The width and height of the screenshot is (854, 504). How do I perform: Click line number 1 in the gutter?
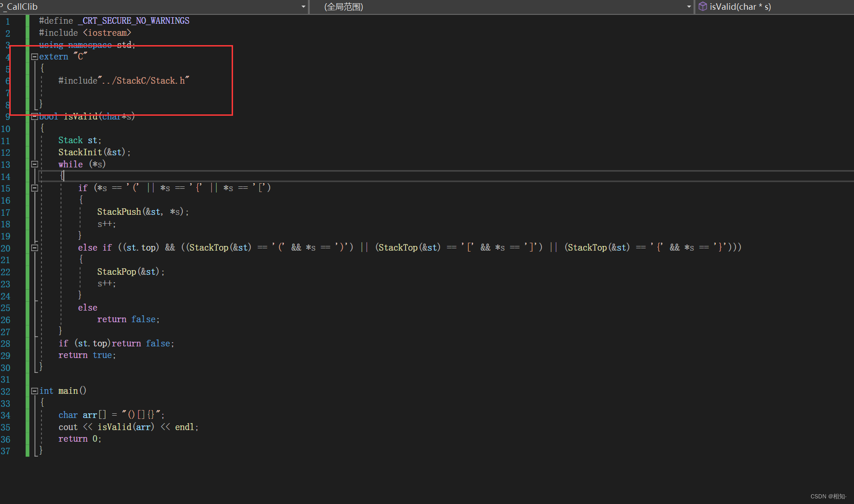[7, 21]
